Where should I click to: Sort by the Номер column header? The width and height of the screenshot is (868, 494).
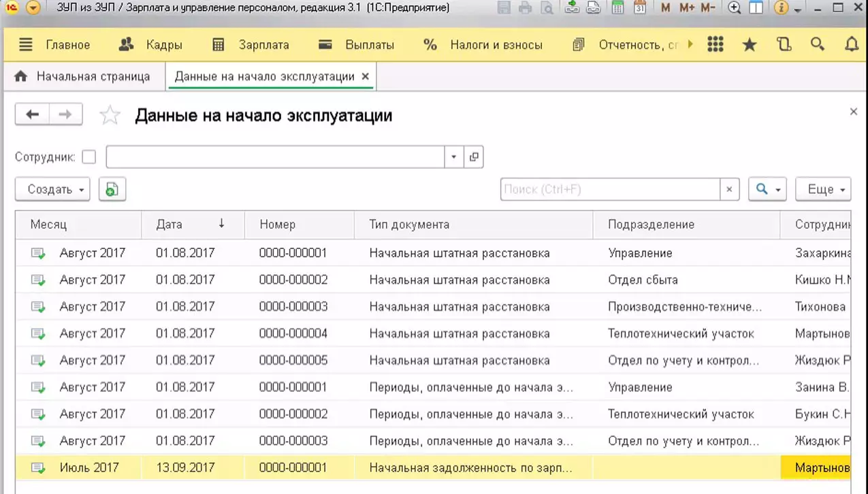[300, 225]
